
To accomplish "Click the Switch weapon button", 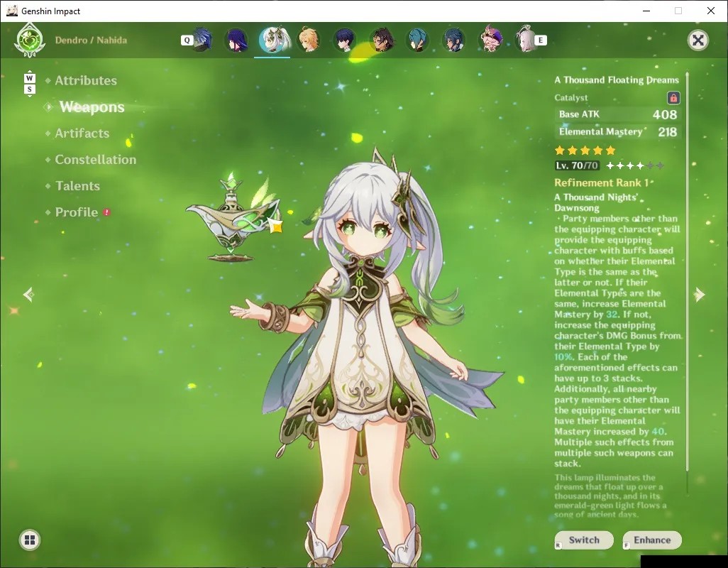I will point(584,540).
